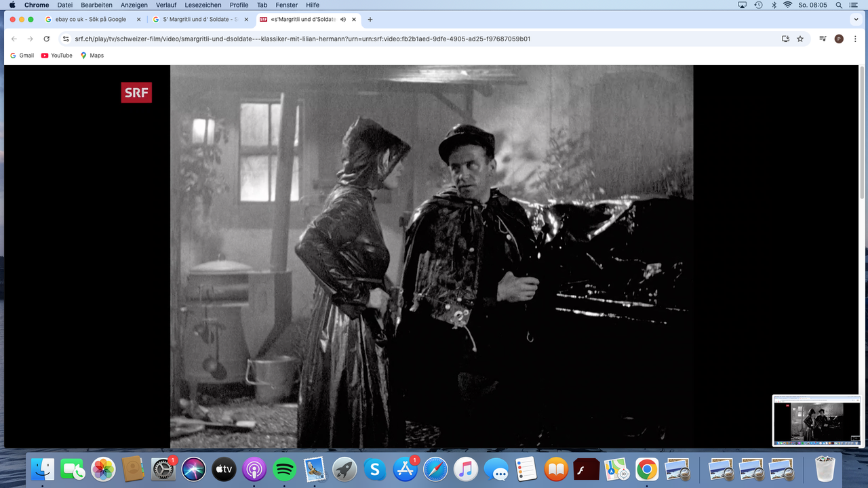Open the YouTube bookmark

point(56,56)
